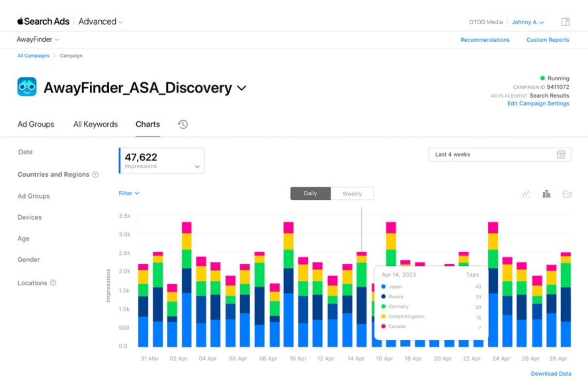This screenshot has width=588, height=392.
Task: Click the Download Data link
Action: [551, 374]
